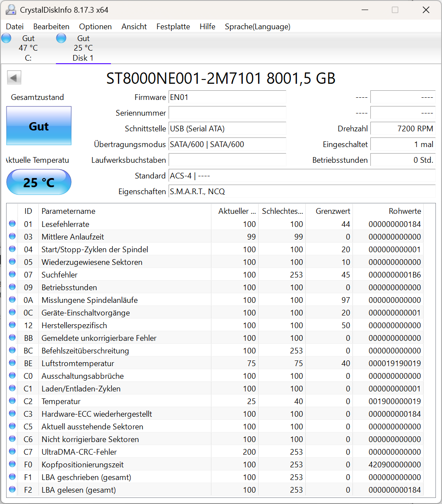Click the Gesamtzustand label
This screenshot has height=504, width=442.
(37, 97)
